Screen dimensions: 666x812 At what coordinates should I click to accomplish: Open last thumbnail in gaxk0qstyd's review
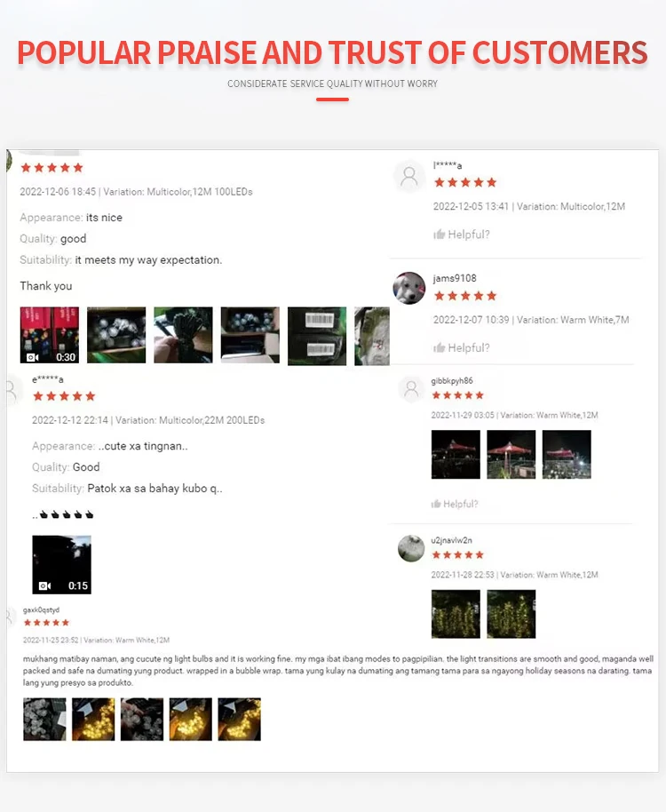pos(239,719)
